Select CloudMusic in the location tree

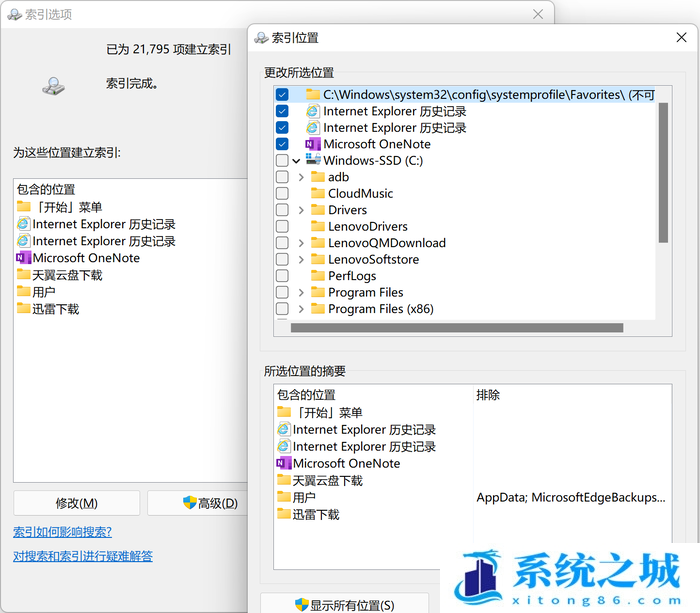coord(360,193)
